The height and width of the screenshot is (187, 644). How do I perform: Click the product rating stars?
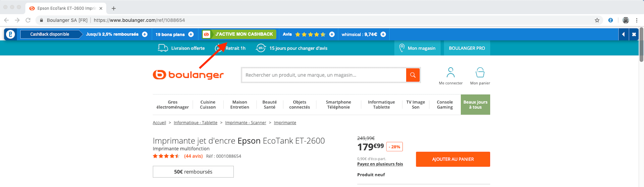(x=166, y=156)
